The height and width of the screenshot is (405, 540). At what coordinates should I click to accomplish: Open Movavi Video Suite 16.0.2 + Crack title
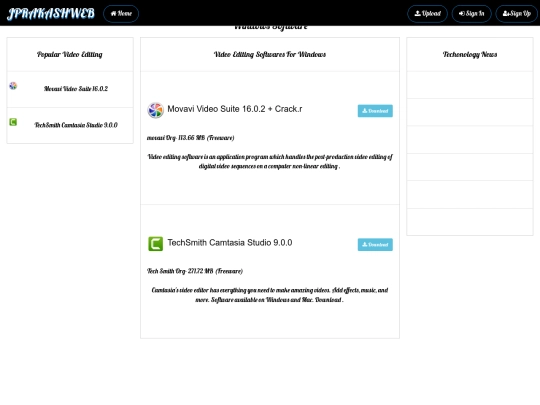click(235, 109)
